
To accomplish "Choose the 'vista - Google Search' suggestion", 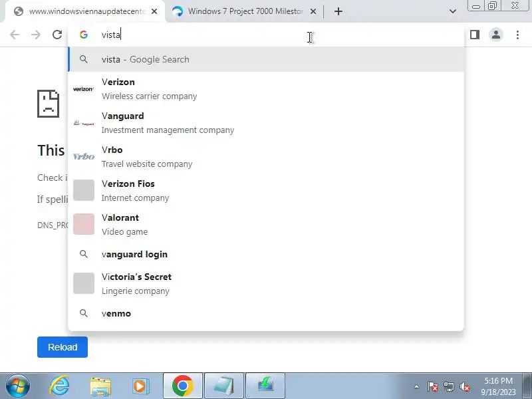I will point(266,59).
